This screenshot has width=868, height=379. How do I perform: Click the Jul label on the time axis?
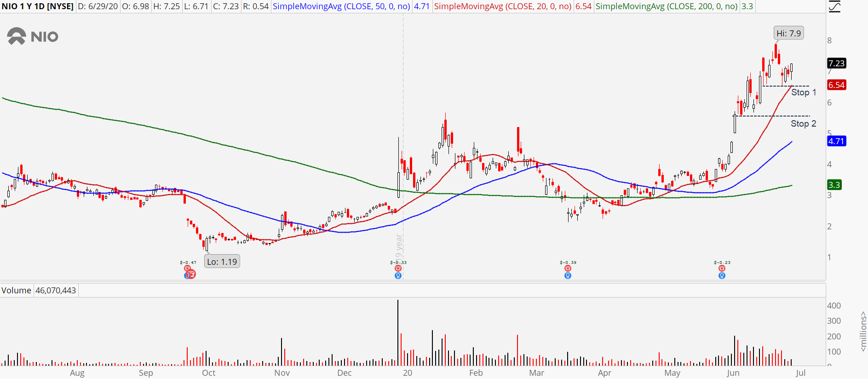pos(800,373)
